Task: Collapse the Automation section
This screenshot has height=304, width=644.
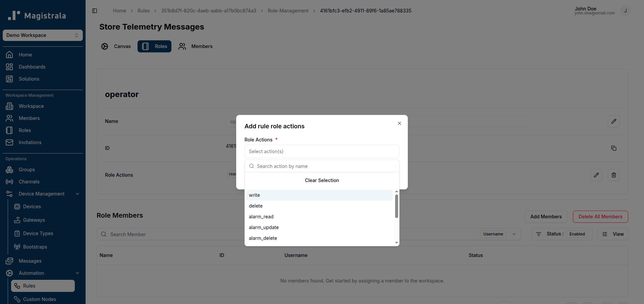Action: coord(43,273)
